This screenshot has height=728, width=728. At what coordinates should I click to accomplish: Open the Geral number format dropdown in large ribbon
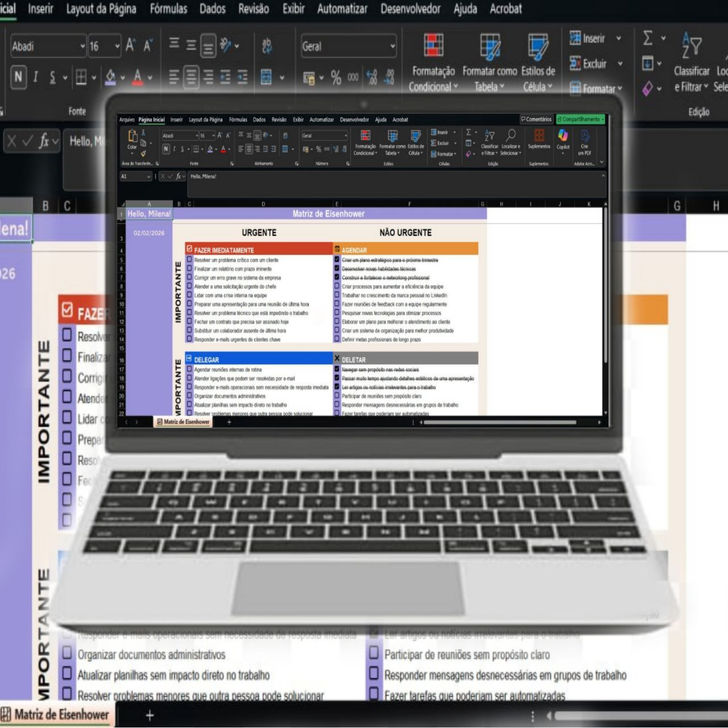392,47
